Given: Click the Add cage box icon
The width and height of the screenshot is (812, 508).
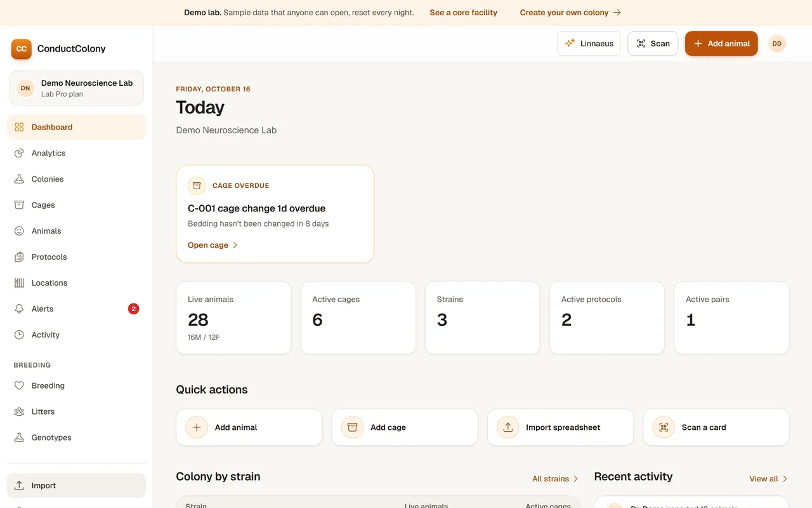Looking at the screenshot, I should coord(352,427).
